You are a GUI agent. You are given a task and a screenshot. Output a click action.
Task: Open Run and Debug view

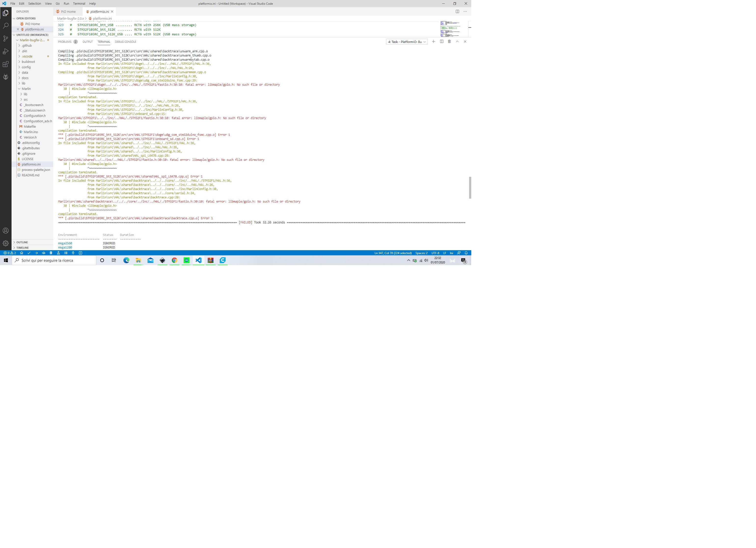6,51
